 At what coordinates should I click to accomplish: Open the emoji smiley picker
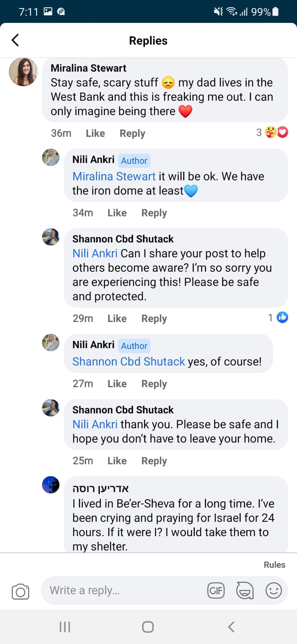coord(274,590)
